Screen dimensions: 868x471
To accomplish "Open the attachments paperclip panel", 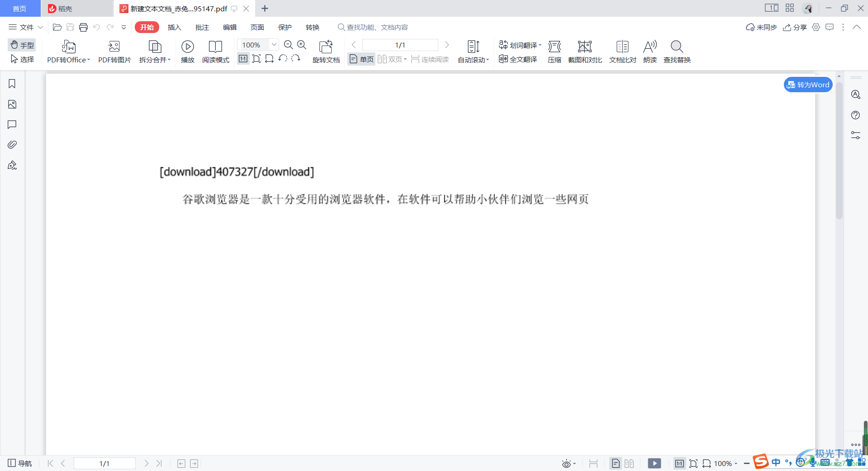I will click(x=12, y=145).
